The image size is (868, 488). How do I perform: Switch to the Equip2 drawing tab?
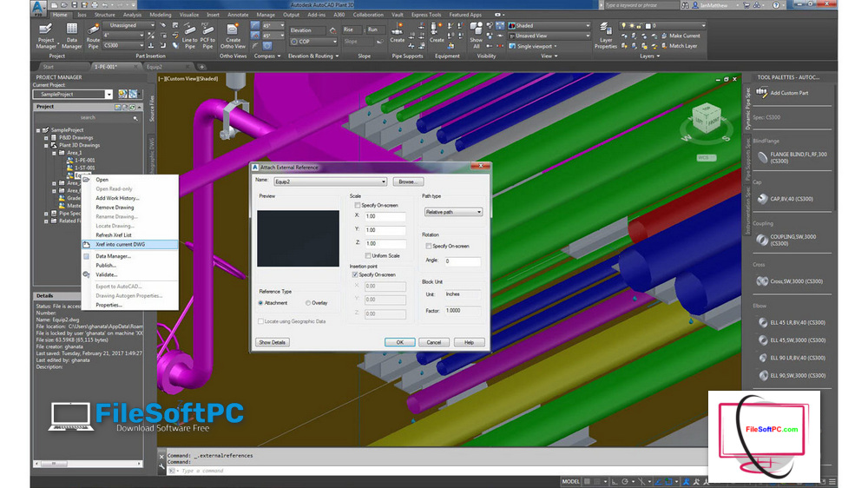click(154, 67)
